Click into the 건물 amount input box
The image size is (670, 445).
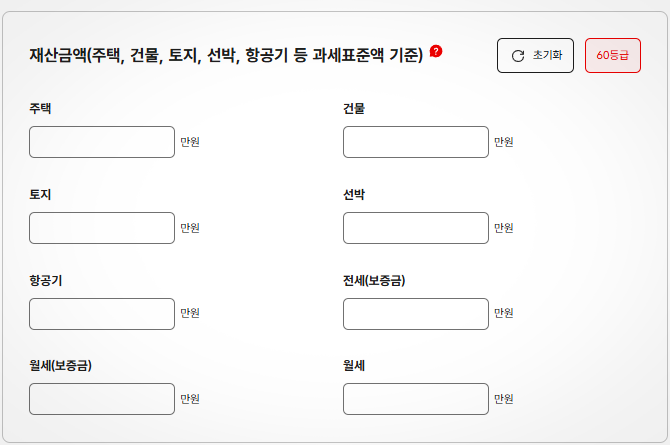[415, 142]
